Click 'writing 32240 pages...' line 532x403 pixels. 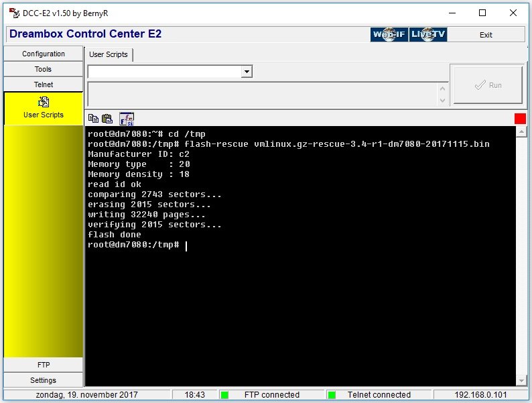(147, 215)
